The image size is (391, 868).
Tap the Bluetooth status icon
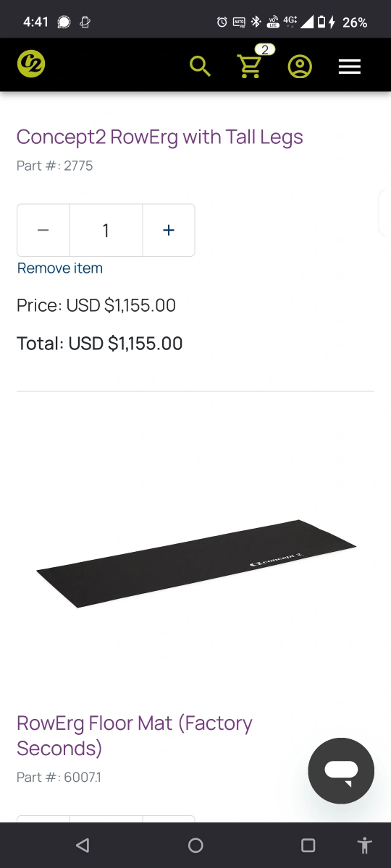click(x=256, y=22)
